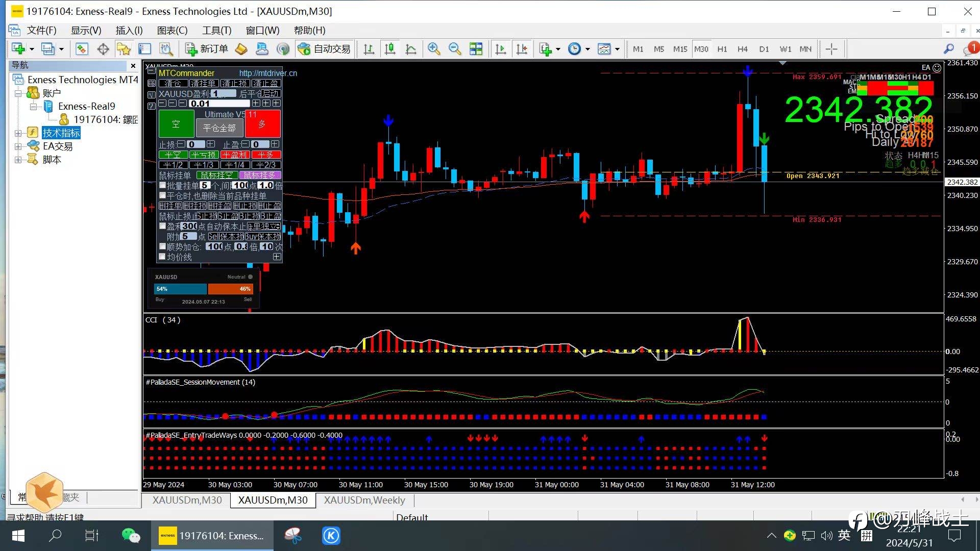Click the 0.01 lot size input field
Viewport: 980px width, 551px height.
click(x=219, y=104)
